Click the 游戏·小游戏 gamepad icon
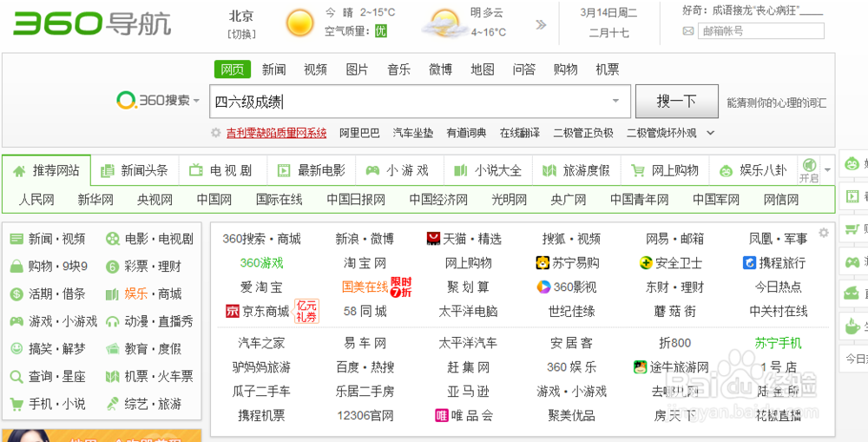 pyautogui.click(x=17, y=321)
